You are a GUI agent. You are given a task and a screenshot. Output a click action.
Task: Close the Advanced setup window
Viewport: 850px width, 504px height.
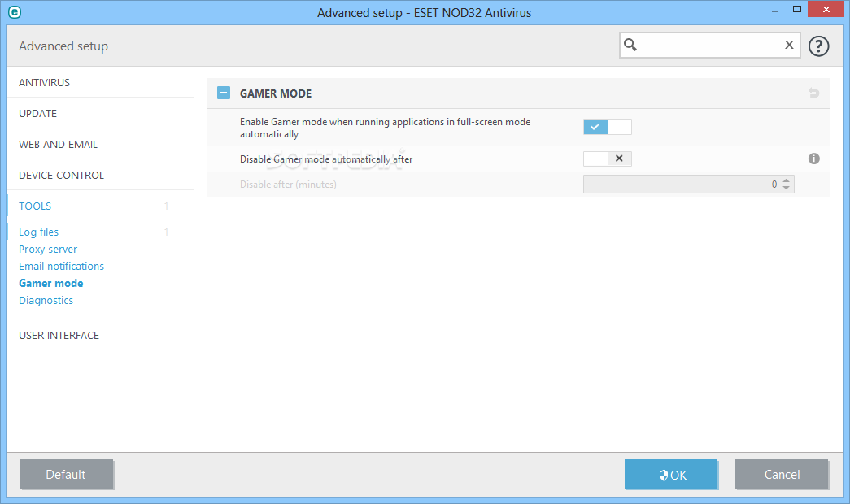826,9
